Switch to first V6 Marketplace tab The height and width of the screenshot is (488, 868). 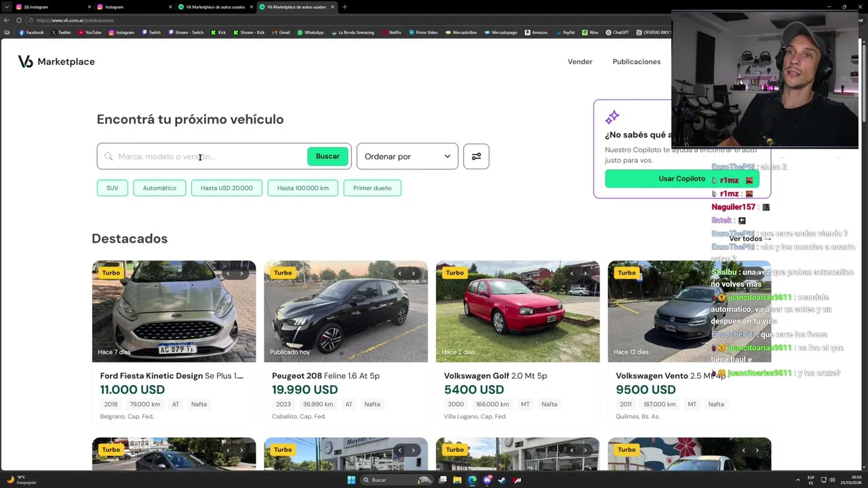tap(214, 7)
